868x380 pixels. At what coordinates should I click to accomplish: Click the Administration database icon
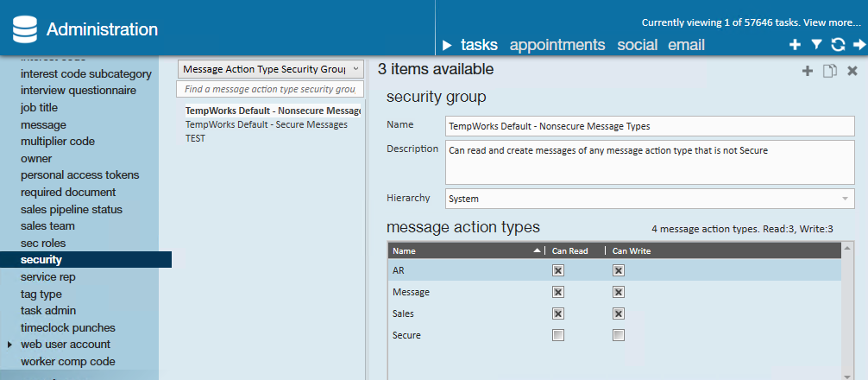point(25,30)
